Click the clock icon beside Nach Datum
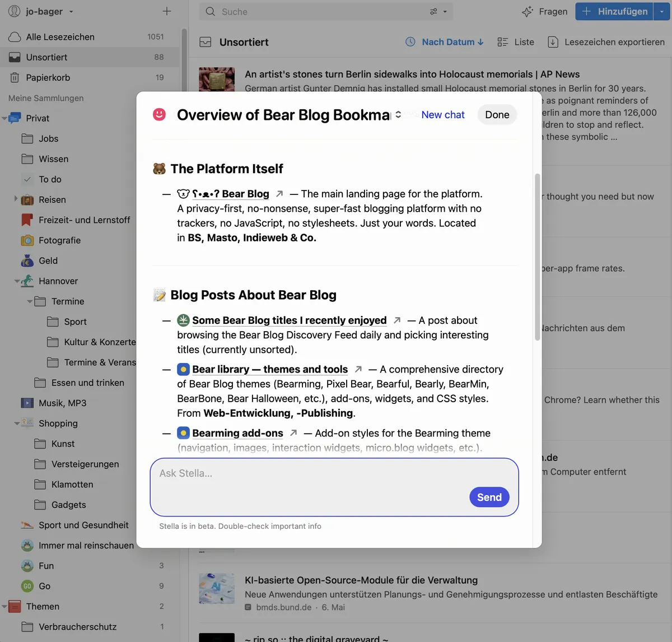Viewport: 672px width, 642px height. (410, 42)
